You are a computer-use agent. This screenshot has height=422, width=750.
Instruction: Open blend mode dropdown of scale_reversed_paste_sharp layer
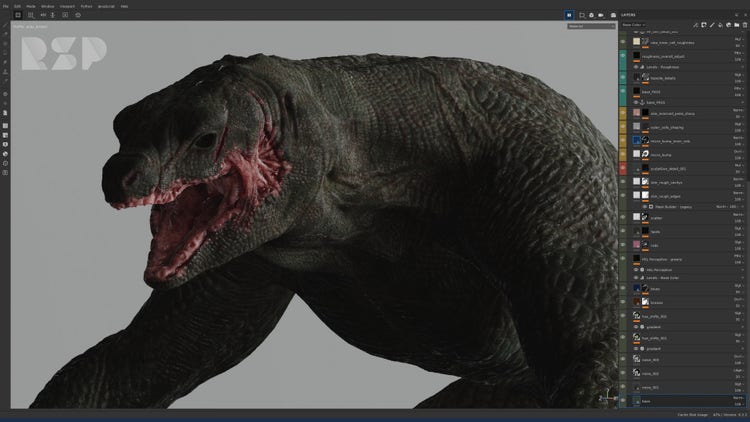click(x=738, y=112)
